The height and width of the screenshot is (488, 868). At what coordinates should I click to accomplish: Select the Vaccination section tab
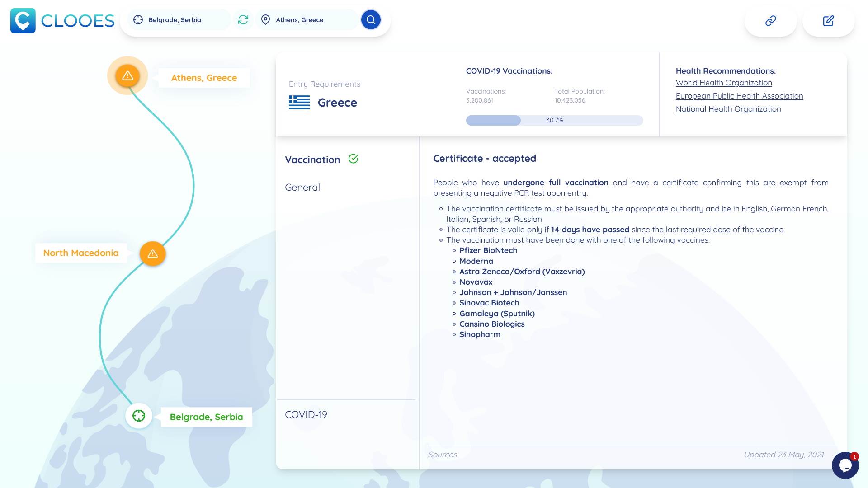pyautogui.click(x=312, y=160)
